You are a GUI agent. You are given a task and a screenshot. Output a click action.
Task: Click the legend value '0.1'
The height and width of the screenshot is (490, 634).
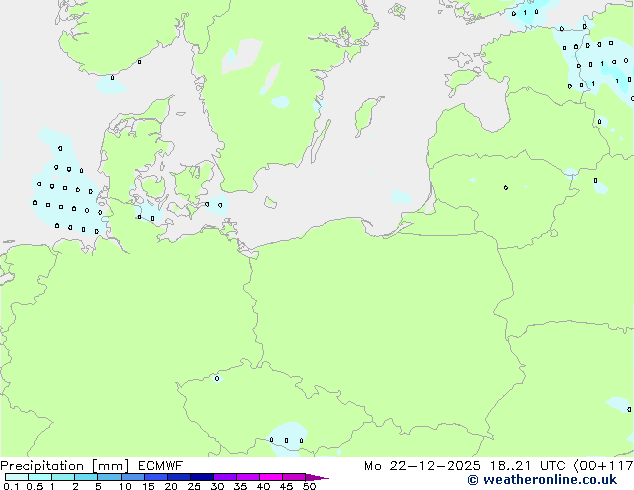point(11,486)
